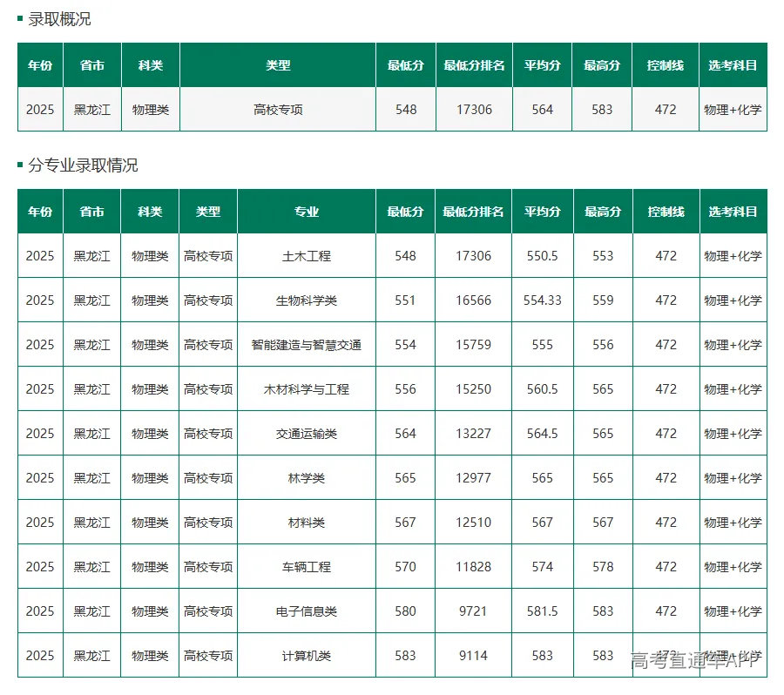Click the 录取概况 section heading
The width and height of the screenshot is (784, 695).
(59, 19)
